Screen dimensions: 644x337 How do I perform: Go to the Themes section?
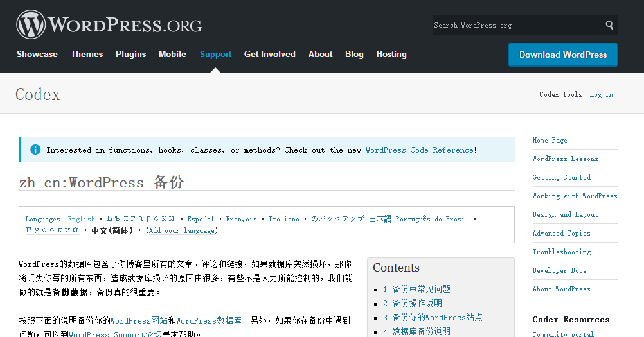coord(87,55)
